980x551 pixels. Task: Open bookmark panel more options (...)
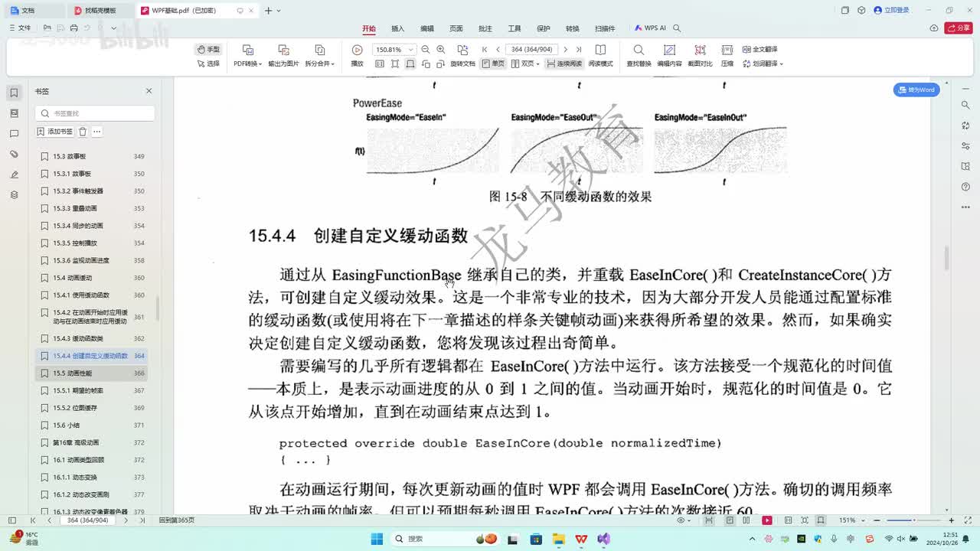(x=97, y=132)
